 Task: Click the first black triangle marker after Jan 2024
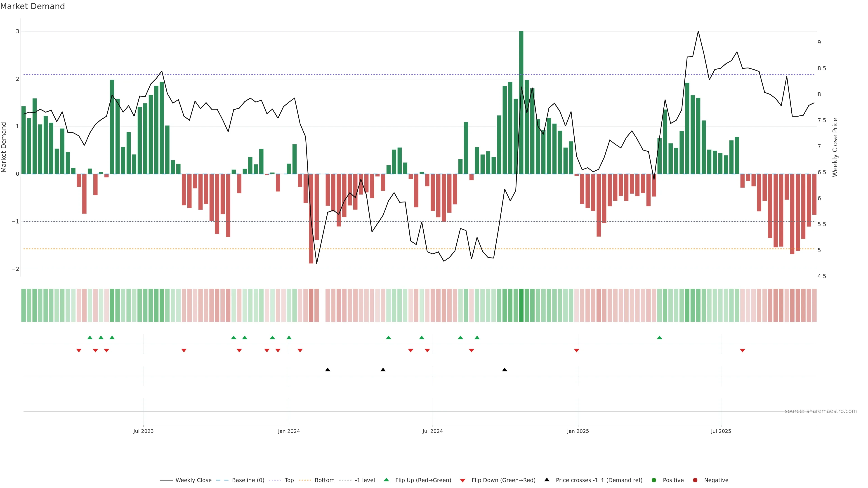point(328,370)
